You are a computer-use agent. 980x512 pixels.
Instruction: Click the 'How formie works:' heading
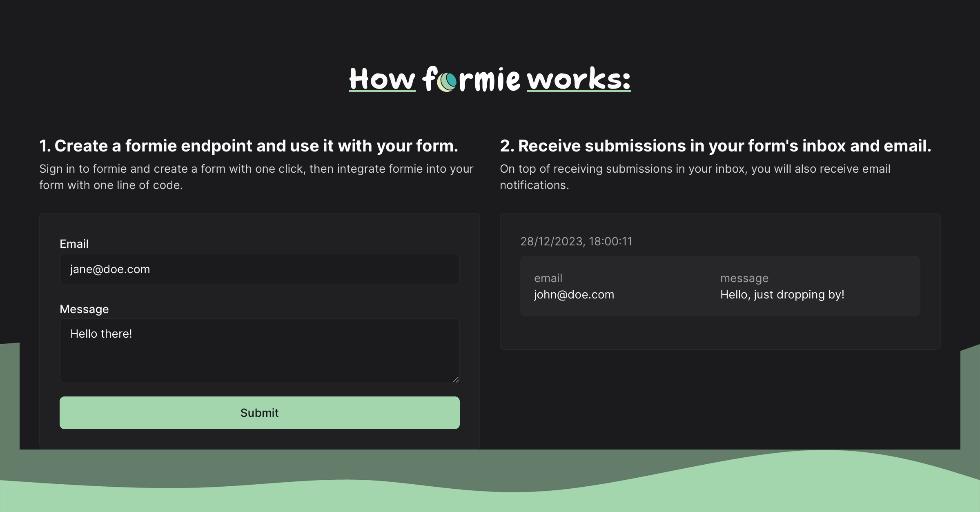[x=490, y=79]
